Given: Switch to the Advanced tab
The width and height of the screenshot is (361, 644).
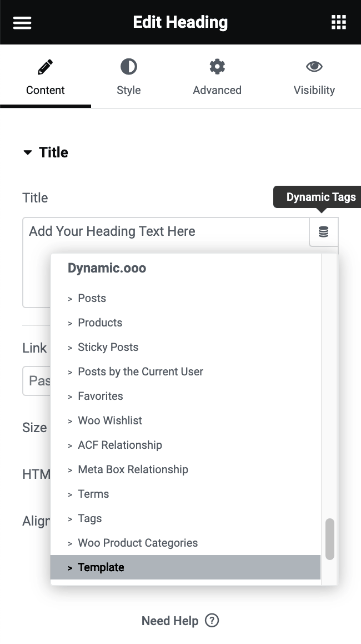Looking at the screenshot, I should tap(217, 77).
